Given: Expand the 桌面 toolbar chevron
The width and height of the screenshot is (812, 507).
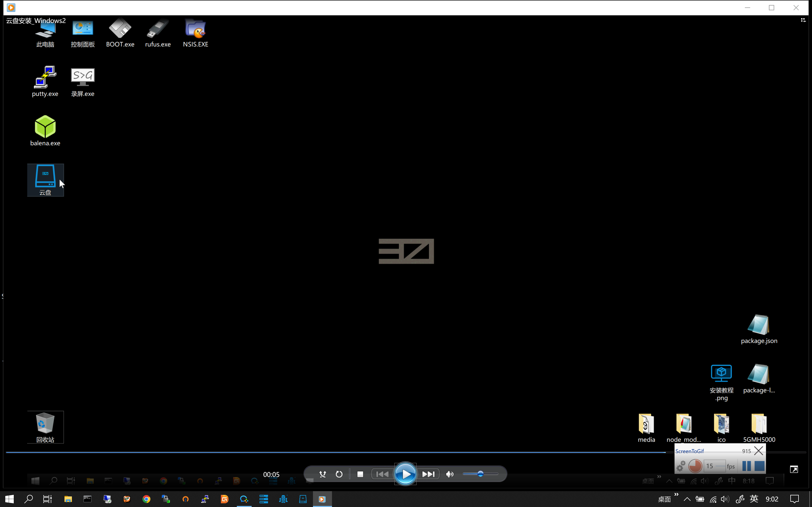Looking at the screenshot, I should (676, 495).
